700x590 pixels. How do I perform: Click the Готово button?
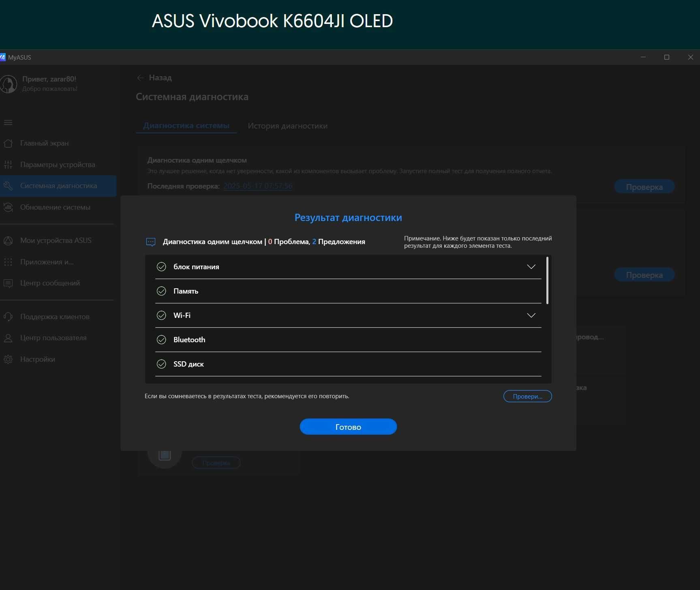[x=348, y=427]
